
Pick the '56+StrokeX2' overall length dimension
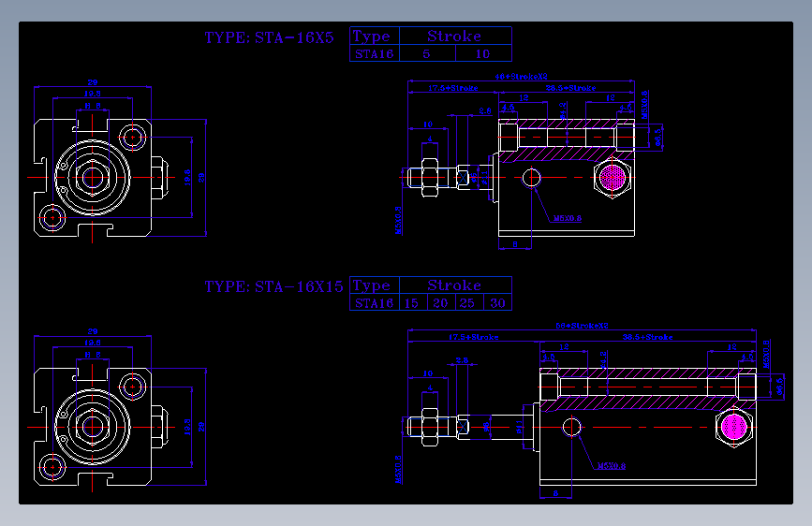(x=582, y=326)
